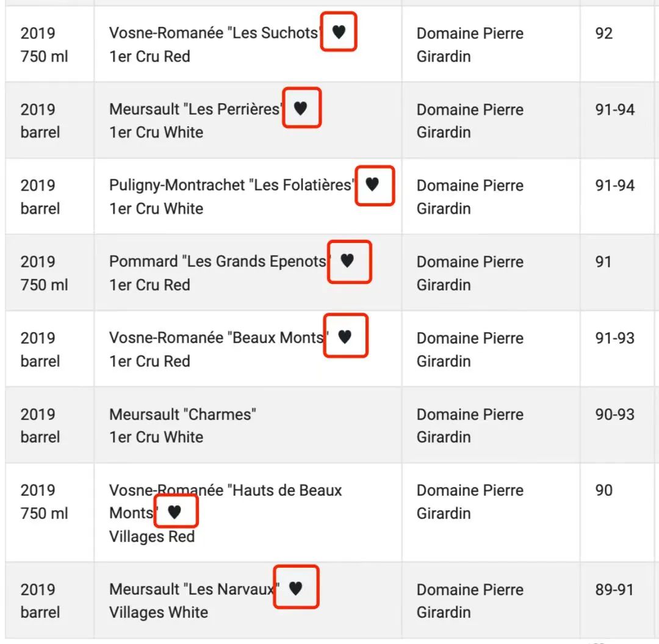Click the heart icon next to Vosne-Romanée Beaux Monts
Image resolution: width=659 pixels, height=644 pixels.
[x=345, y=337]
